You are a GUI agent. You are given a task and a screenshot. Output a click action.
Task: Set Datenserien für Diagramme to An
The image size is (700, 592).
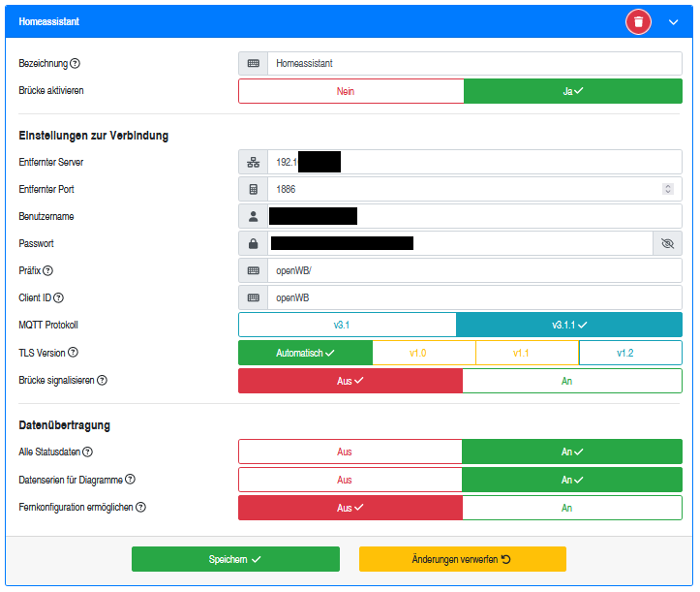(572, 480)
